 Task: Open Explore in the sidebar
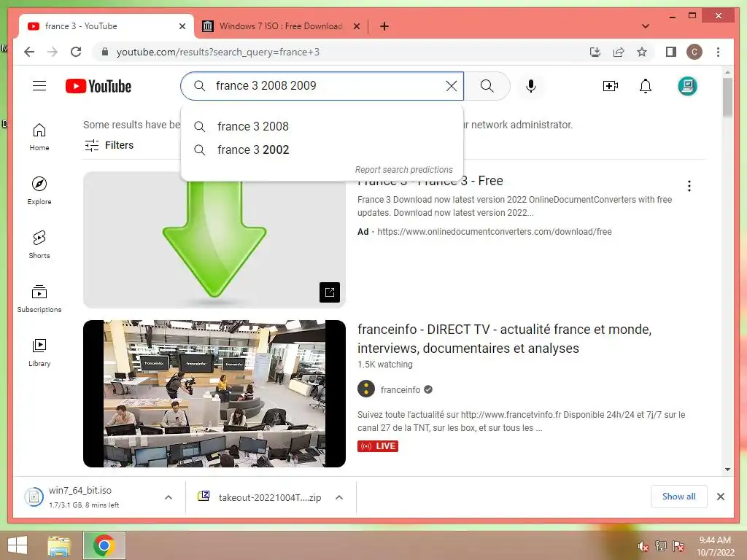(39, 190)
